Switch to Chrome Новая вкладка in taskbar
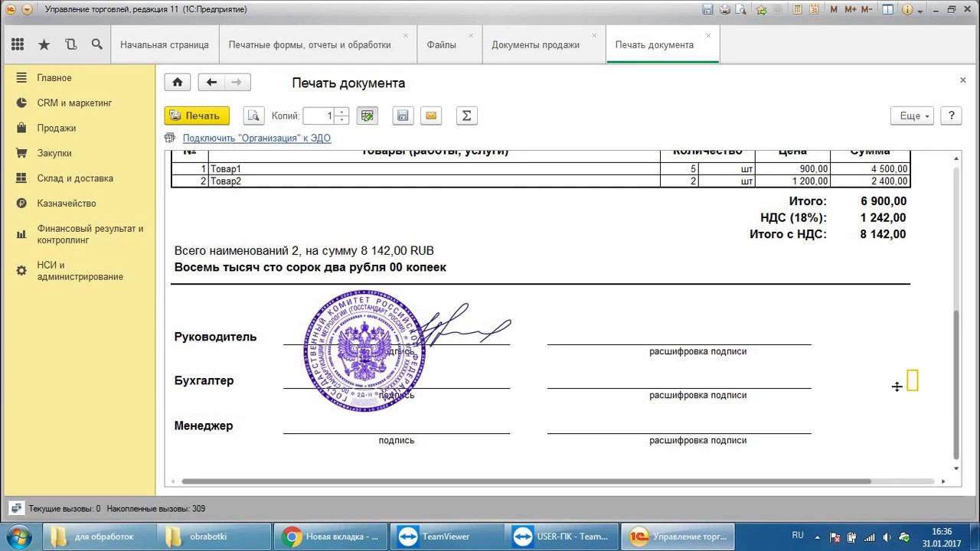980x551 pixels. [x=331, y=536]
